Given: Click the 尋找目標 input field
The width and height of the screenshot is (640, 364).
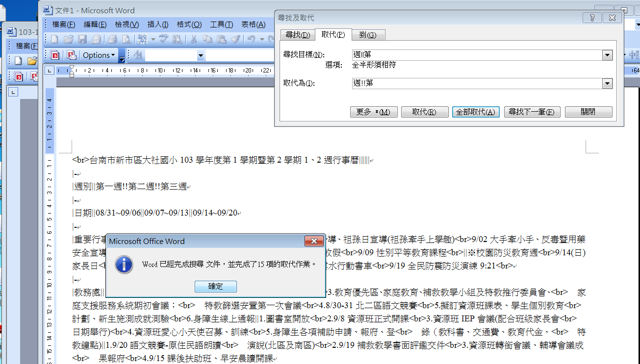Looking at the screenshot, I should 477,55.
